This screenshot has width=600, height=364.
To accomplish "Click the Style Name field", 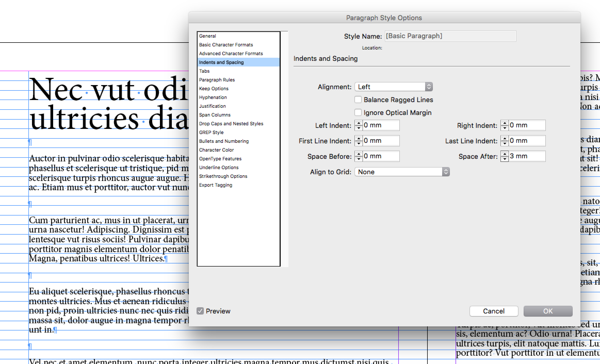I will click(x=450, y=36).
